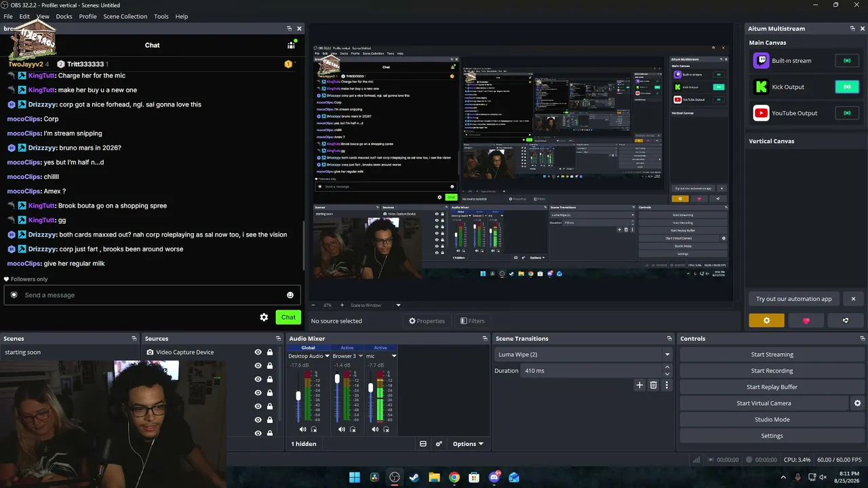Open the chat emoji picker
This screenshot has height=488, width=868.
tap(290, 295)
